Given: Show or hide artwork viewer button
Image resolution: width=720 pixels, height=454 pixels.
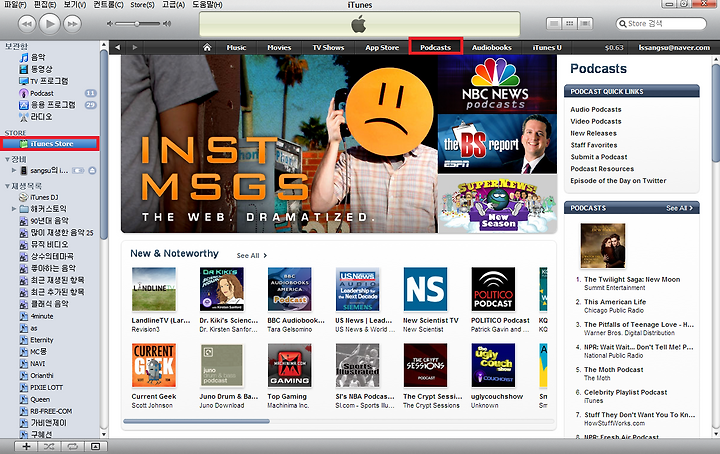Looking at the screenshot, I should (x=96, y=446).
